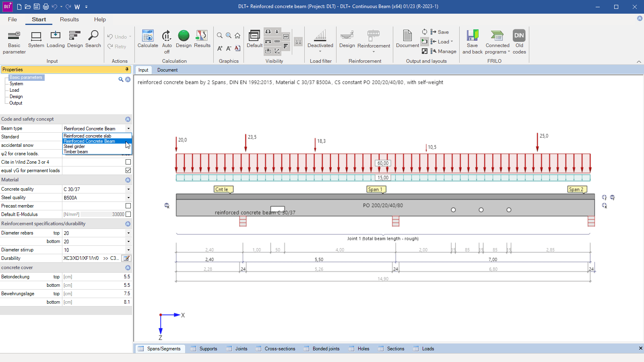Select the Load item in Properties tree
644x362 pixels.
pos(14,90)
